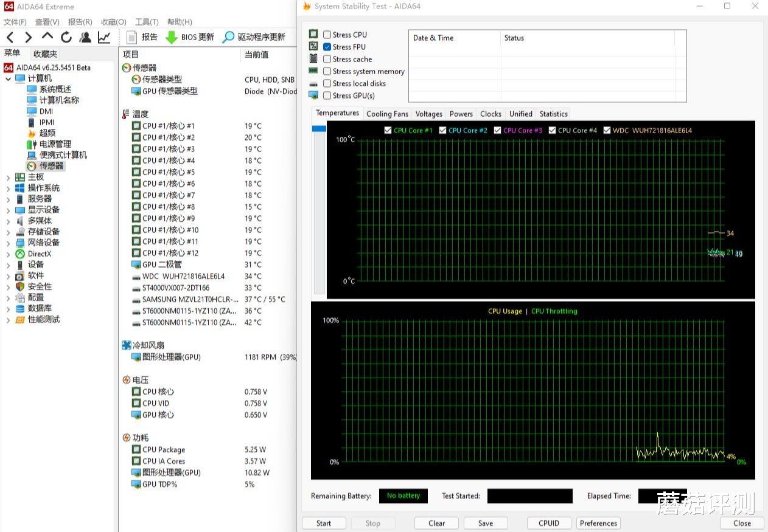The width and height of the screenshot is (768, 532).
Task: Click the AIDA64 v6.25.5451 Beta root icon
Action: tap(9, 67)
